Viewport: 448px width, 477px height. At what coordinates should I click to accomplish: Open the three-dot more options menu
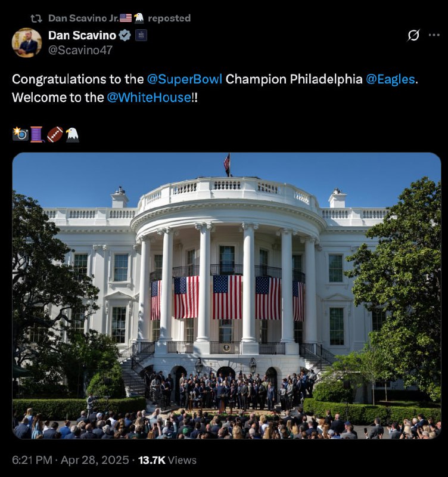coord(434,35)
